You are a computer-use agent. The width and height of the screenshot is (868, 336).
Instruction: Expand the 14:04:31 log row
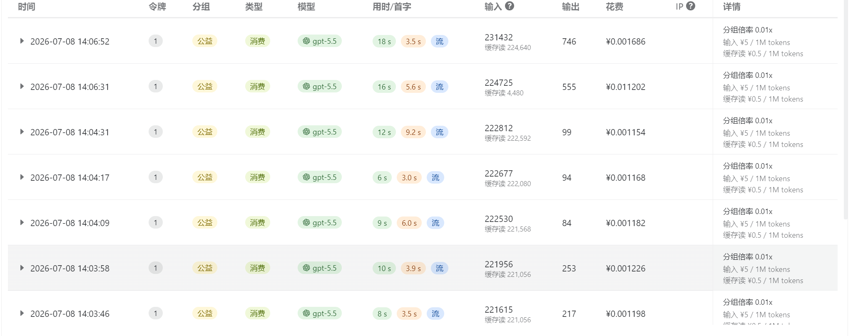pyautogui.click(x=22, y=132)
